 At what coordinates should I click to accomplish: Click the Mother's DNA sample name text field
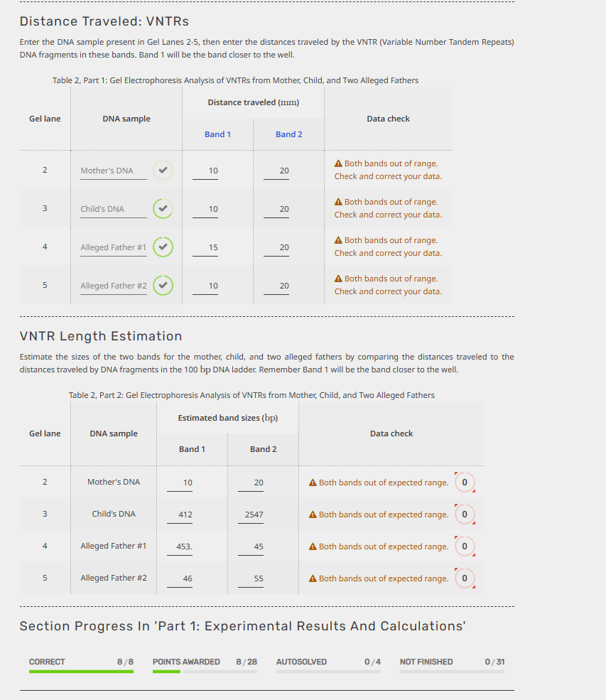tap(114, 170)
